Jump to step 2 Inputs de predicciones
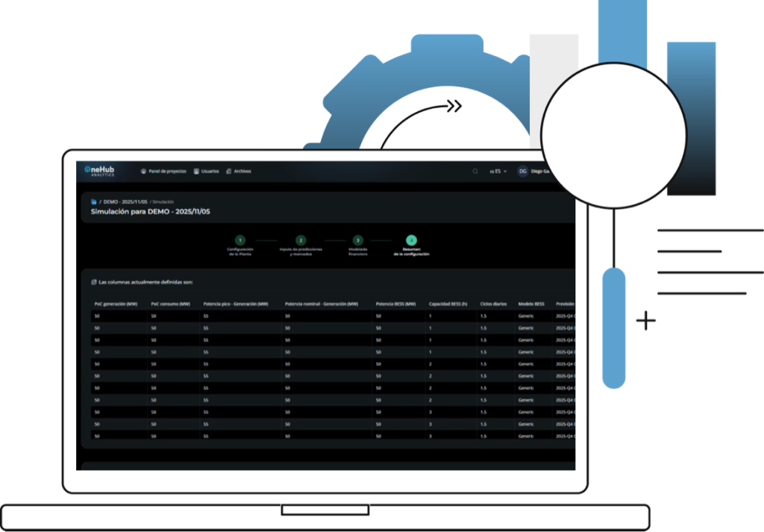 tap(300, 240)
